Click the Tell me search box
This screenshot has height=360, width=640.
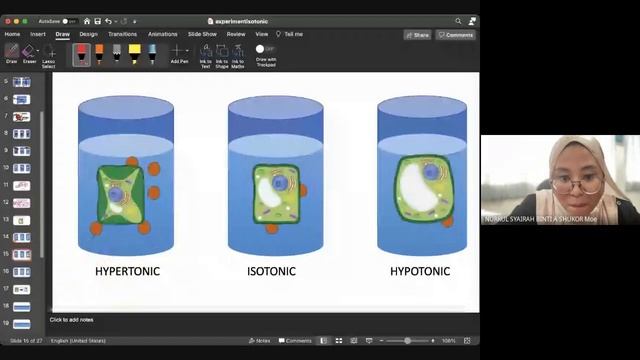(x=290, y=34)
